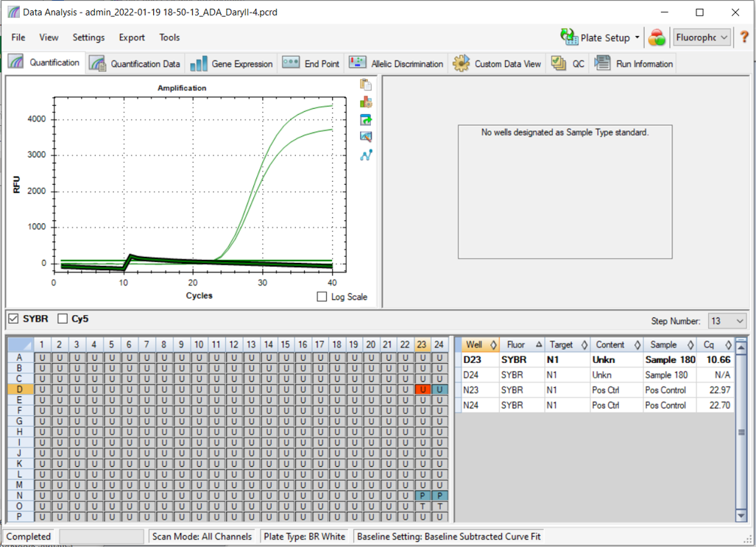Sort table by the Cq column header

pos(709,345)
